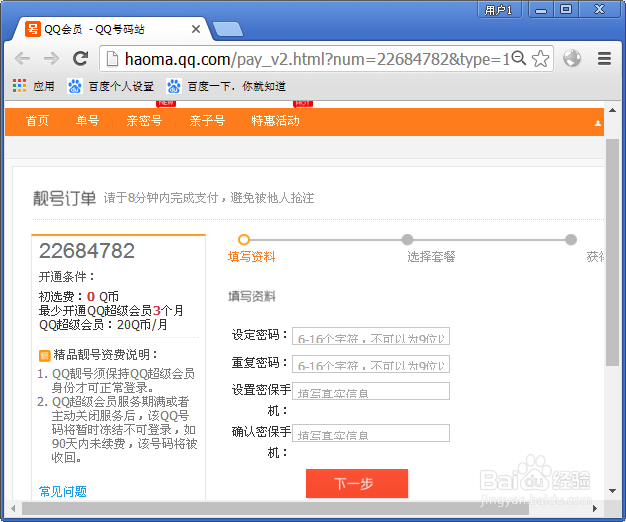Viewport: 626px width, 522px height.
Task: Click the 设定密码 input field
Action: tap(371, 336)
